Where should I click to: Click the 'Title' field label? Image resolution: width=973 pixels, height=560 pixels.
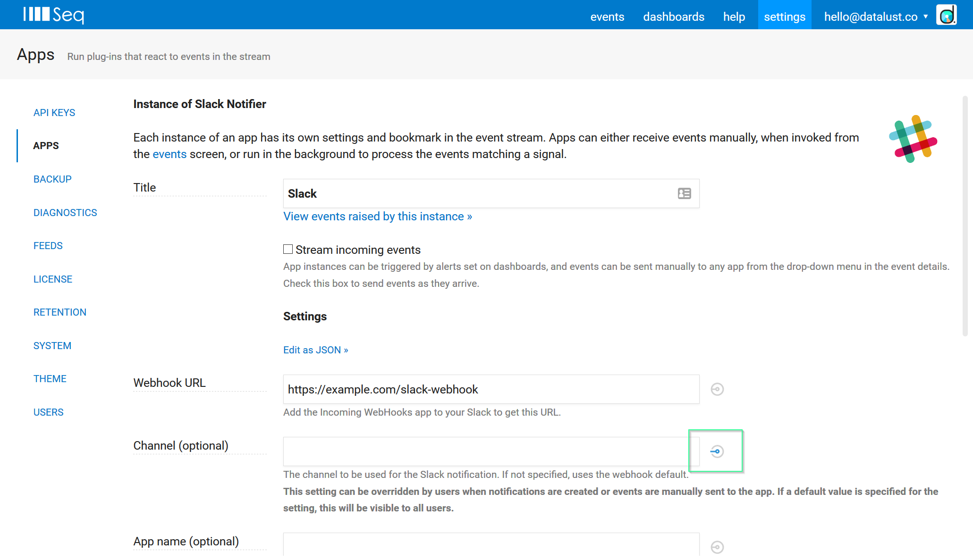pyautogui.click(x=144, y=187)
